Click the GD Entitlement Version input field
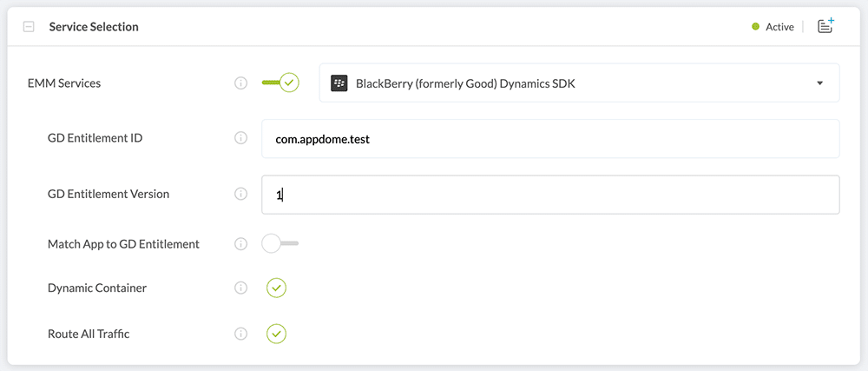The image size is (868, 371). (550, 195)
